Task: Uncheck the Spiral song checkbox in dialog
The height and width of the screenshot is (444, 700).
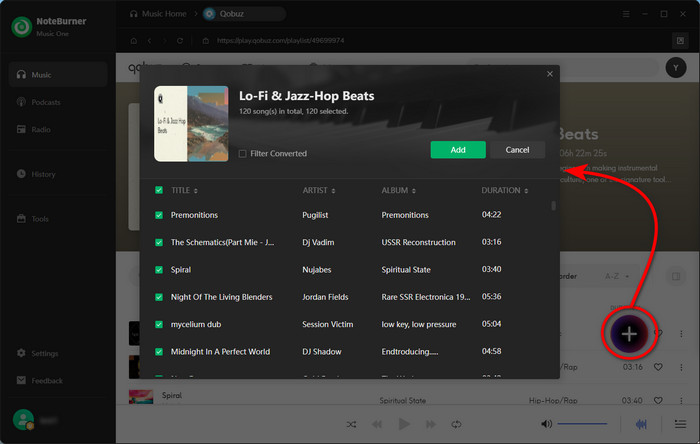Action: coord(159,270)
